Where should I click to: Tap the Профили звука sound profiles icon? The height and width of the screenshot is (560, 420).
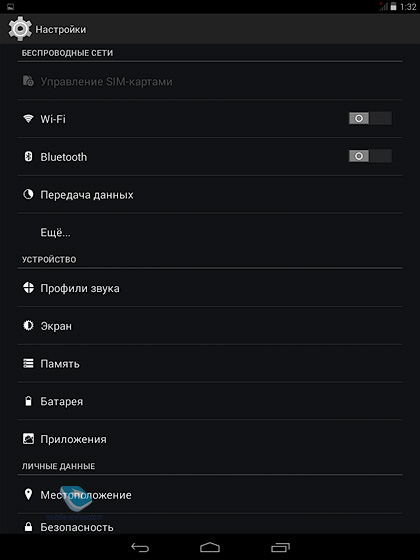click(x=28, y=288)
